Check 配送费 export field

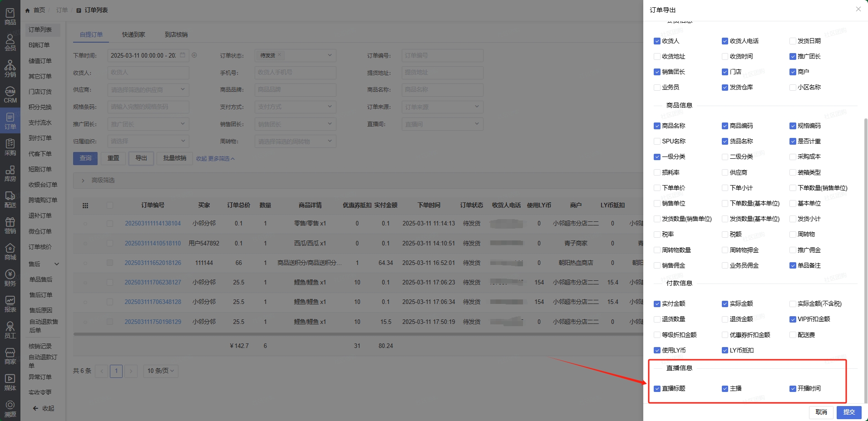tap(793, 335)
